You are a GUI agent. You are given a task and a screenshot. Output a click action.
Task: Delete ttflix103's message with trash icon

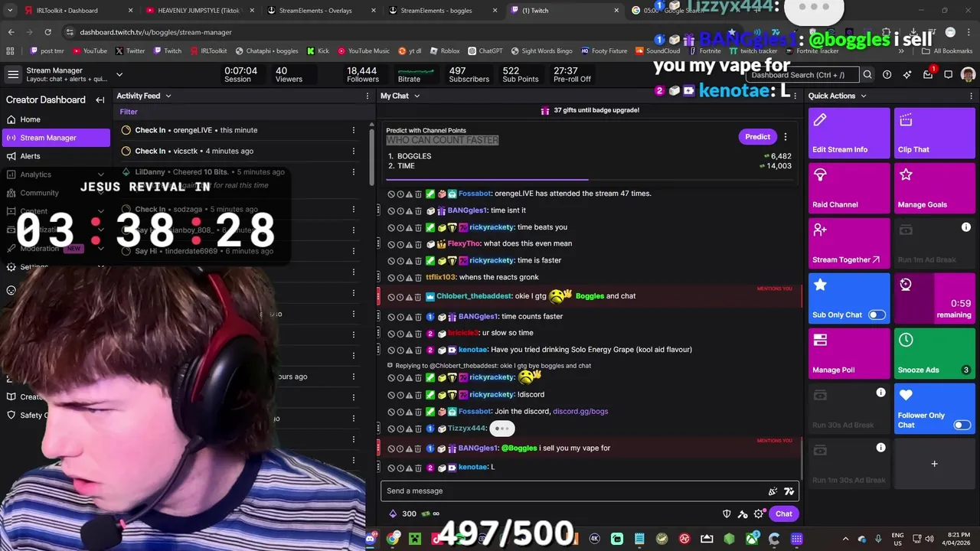(x=418, y=278)
